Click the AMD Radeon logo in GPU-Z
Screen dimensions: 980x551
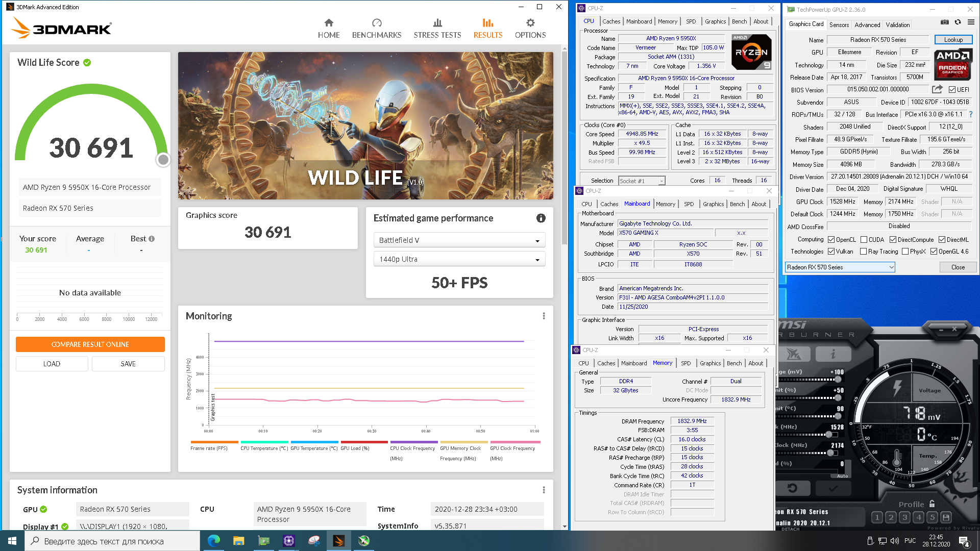[x=953, y=64]
